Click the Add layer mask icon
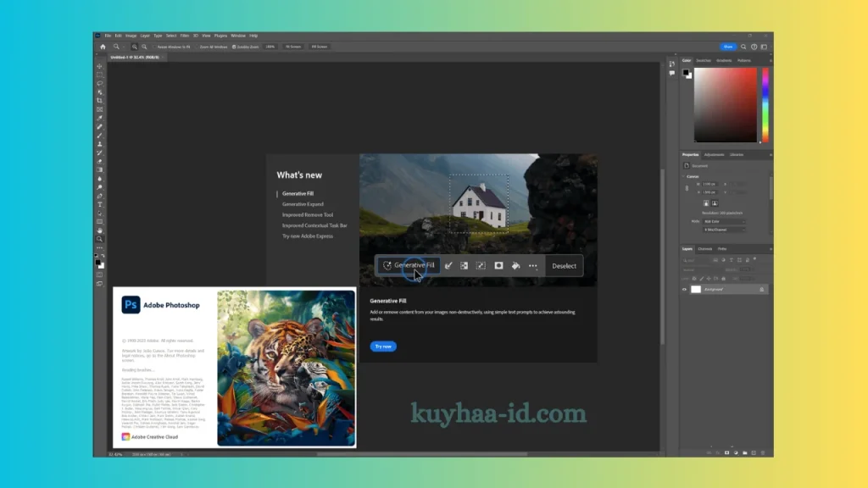 click(x=726, y=452)
